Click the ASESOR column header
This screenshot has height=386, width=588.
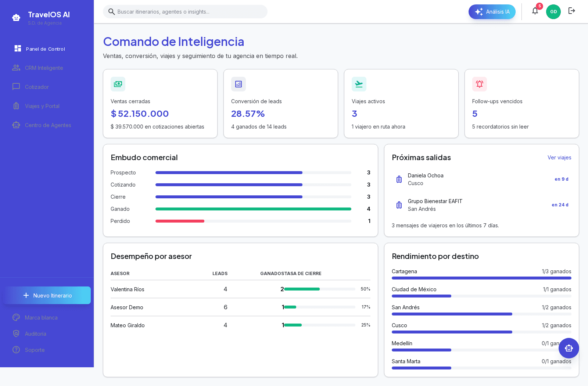pos(120,274)
